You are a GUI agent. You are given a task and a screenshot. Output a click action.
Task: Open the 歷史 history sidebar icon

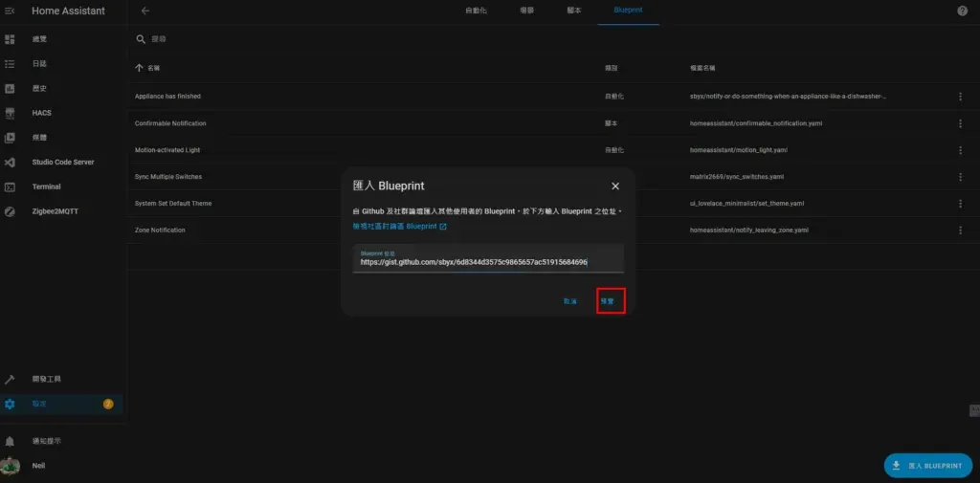pos(10,89)
